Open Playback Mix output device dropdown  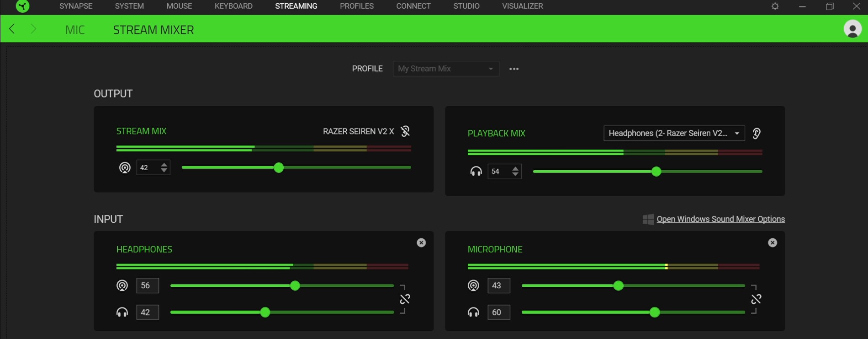(674, 133)
